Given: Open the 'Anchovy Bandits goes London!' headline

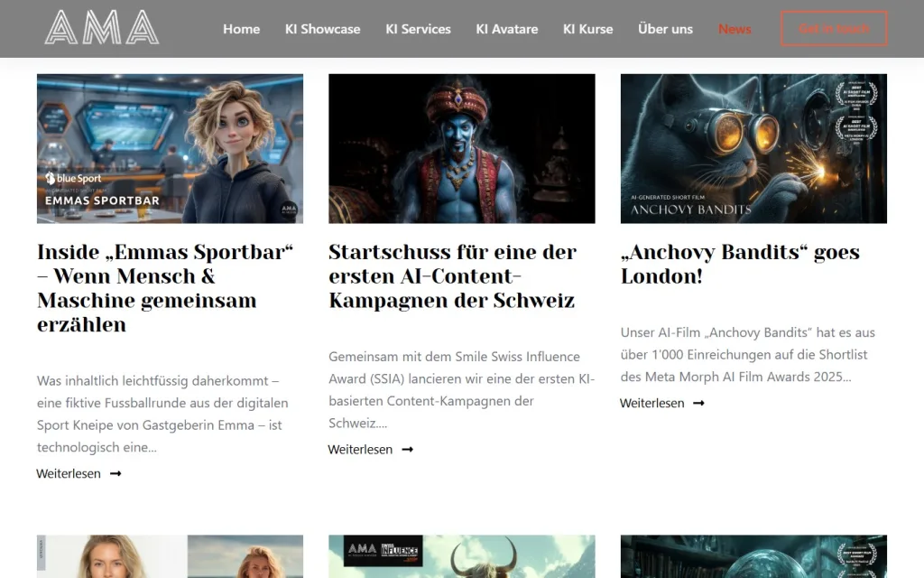Looking at the screenshot, I should tap(740, 264).
